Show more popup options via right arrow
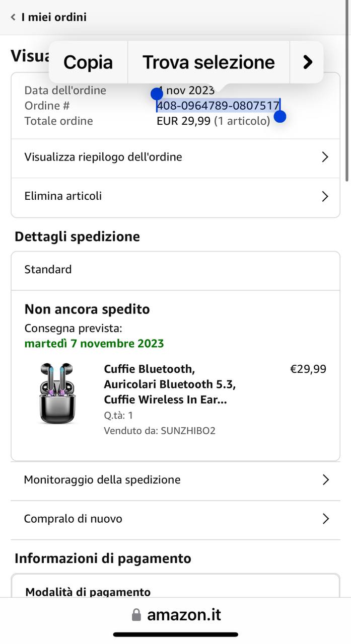 [307, 62]
